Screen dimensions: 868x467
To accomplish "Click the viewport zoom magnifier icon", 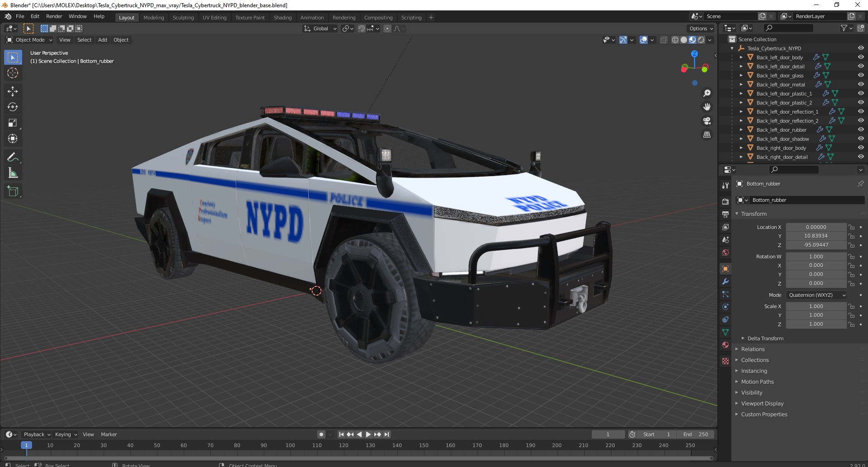I will coord(706,93).
